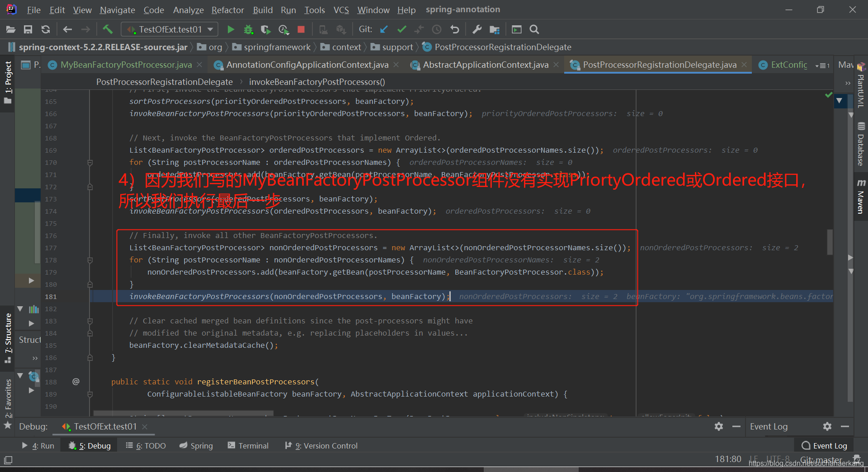The height and width of the screenshot is (472, 868).
Task: Click the Synchronize refresh icon
Action: pos(46,29)
